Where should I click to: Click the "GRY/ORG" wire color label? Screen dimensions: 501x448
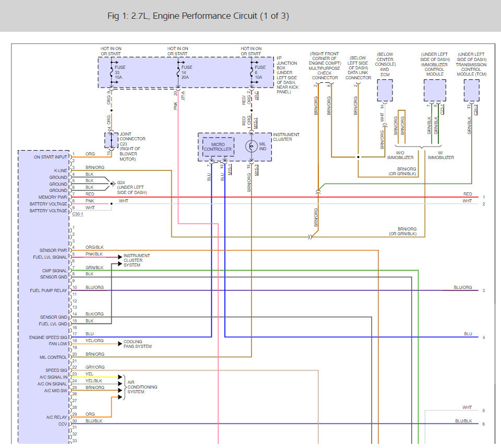tap(95, 367)
